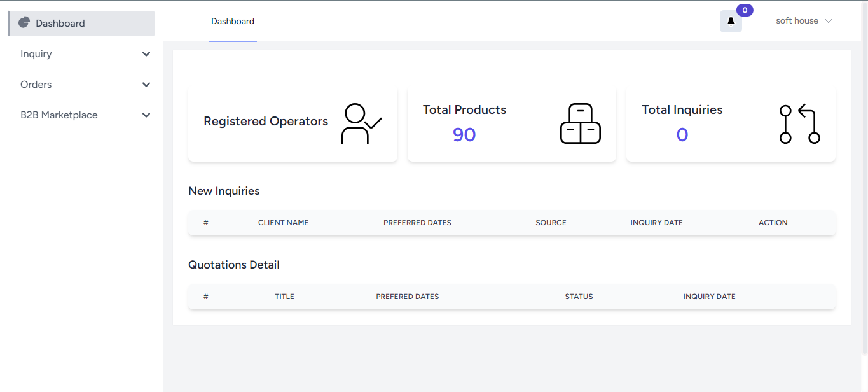Click the notification count badge
This screenshot has width=868, height=392.
coord(745,10)
